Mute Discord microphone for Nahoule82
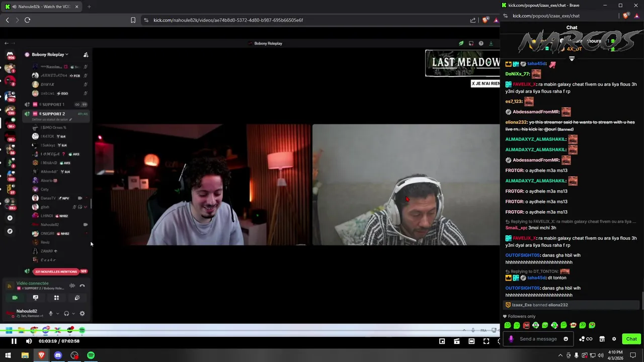 [50, 314]
